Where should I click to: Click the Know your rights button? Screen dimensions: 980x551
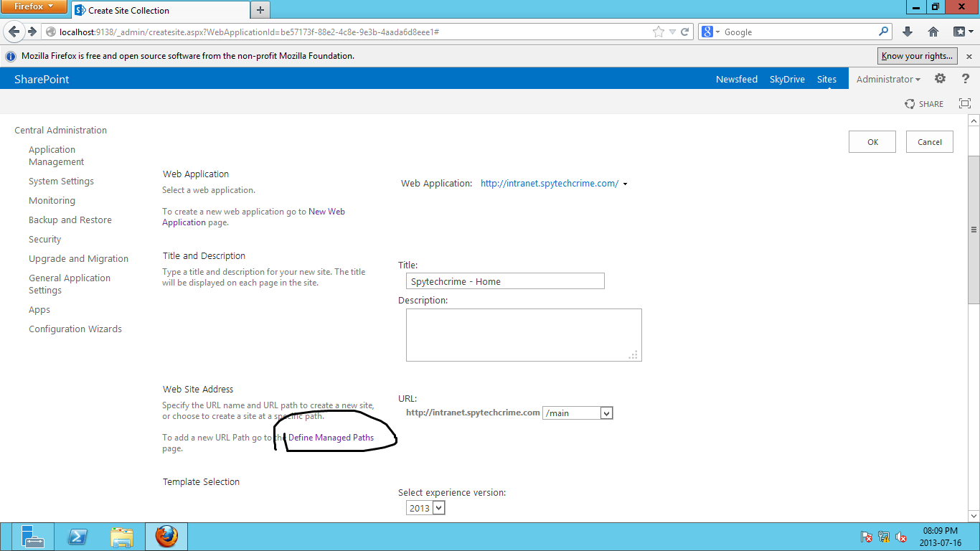[918, 56]
